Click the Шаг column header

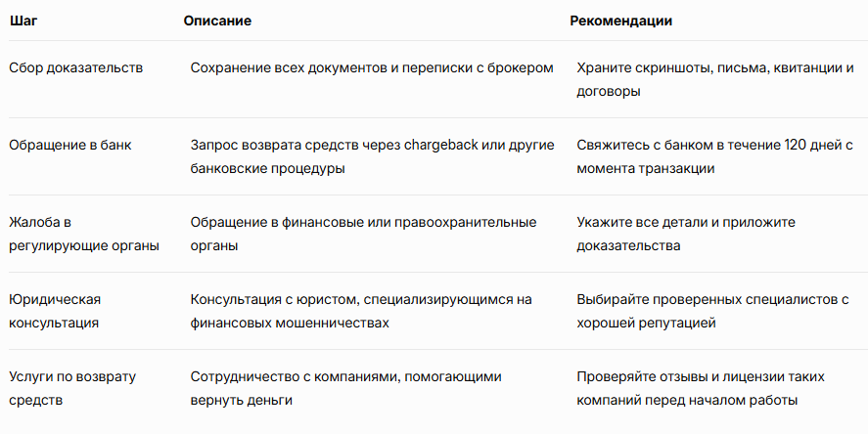[x=23, y=21]
